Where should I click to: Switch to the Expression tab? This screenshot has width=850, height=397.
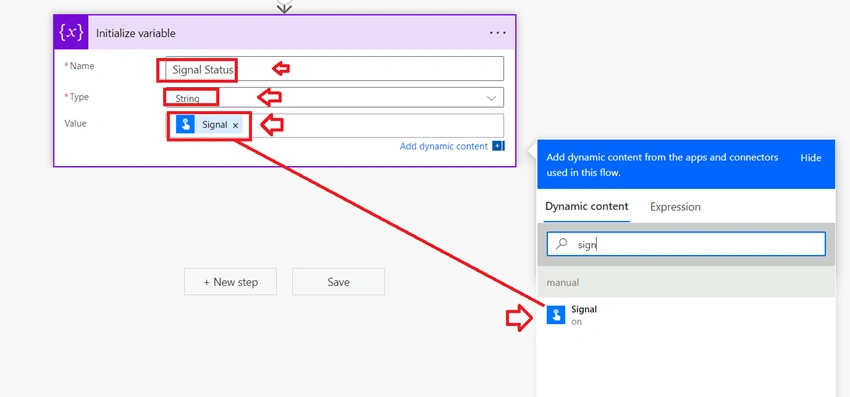(675, 207)
